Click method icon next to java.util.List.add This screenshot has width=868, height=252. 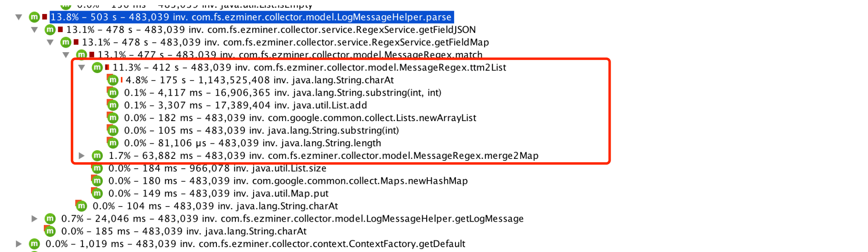tap(113, 105)
